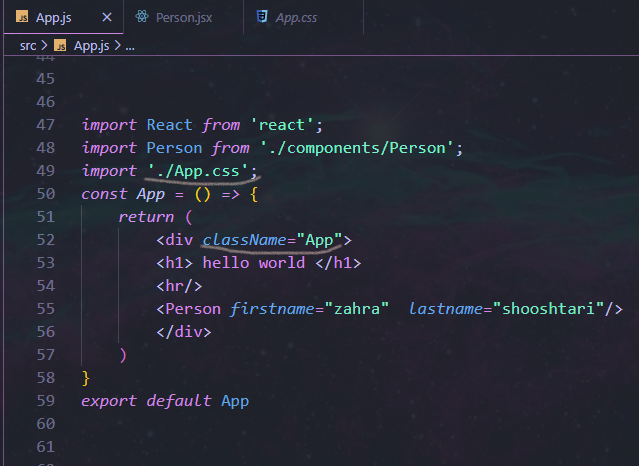
Task: Place cursor in the 'react' module string
Action: pyautogui.click(x=283, y=125)
